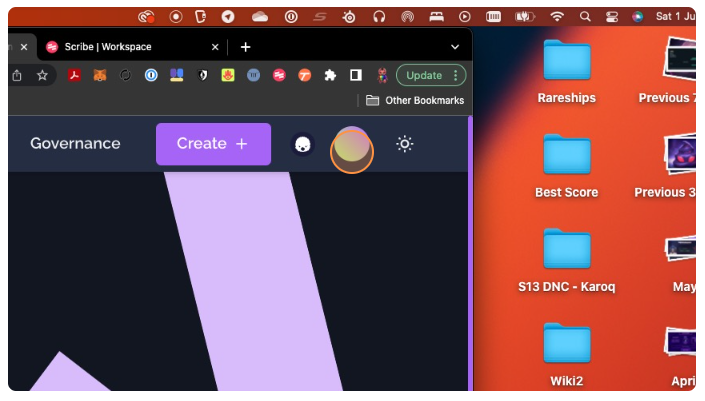Click the green hand extension icon
Screen dimensions: 705x401
[x=228, y=75]
